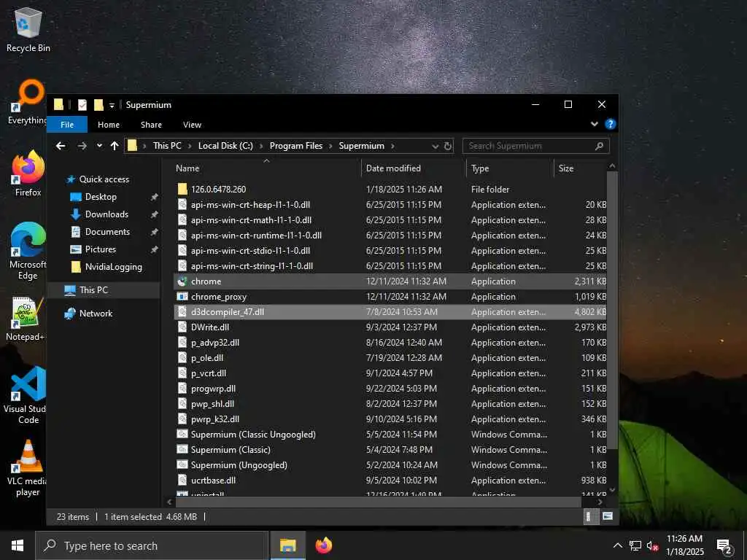Click Program Files breadcrumb

coord(296,146)
